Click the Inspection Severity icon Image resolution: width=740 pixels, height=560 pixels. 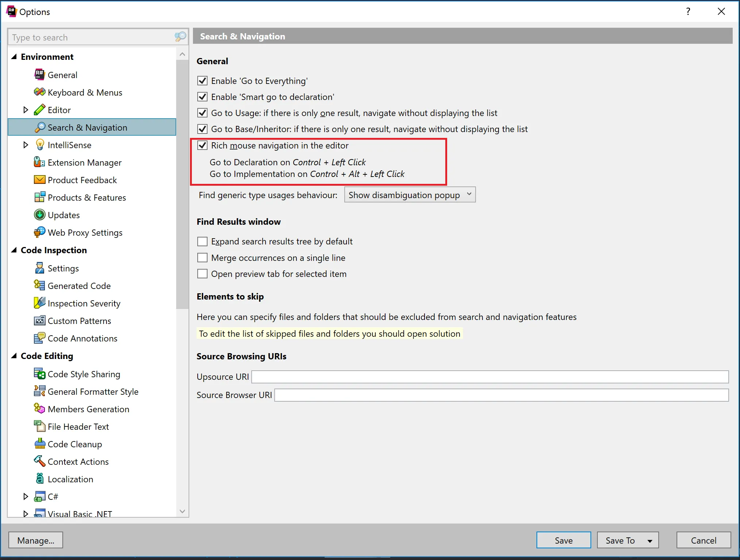pyautogui.click(x=39, y=303)
